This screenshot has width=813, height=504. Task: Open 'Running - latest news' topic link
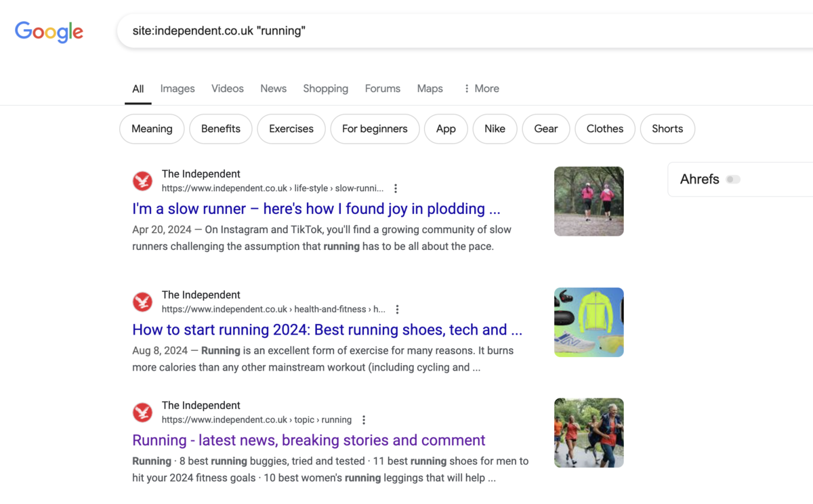pyautogui.click(x=308, y=440)
